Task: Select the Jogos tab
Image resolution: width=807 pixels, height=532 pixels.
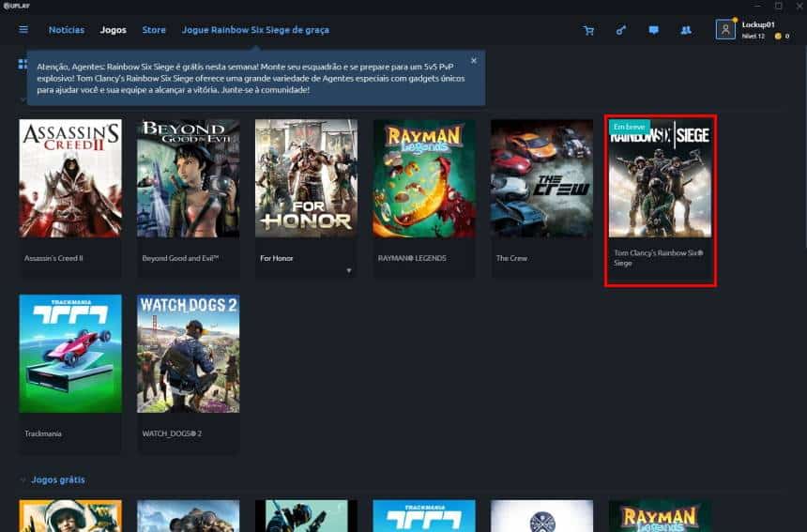Action: point(114,30)
